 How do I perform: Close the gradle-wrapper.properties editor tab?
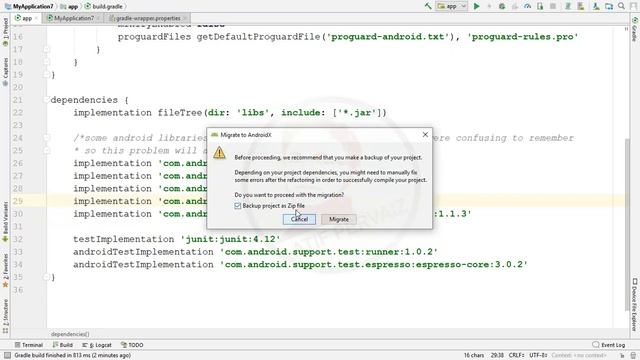coord(184,18)
